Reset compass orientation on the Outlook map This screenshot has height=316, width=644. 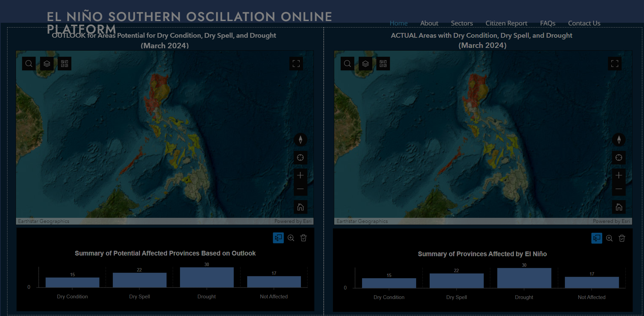point(300,140)
